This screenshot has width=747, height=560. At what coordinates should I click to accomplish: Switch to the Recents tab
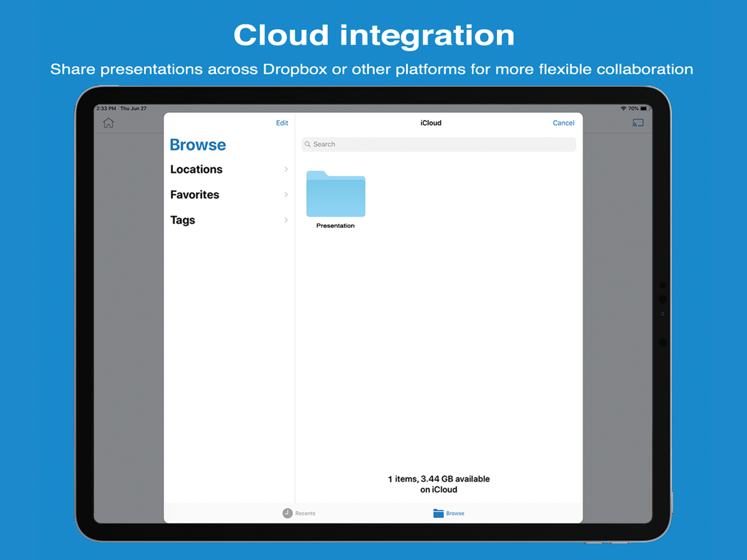[299, 513]
